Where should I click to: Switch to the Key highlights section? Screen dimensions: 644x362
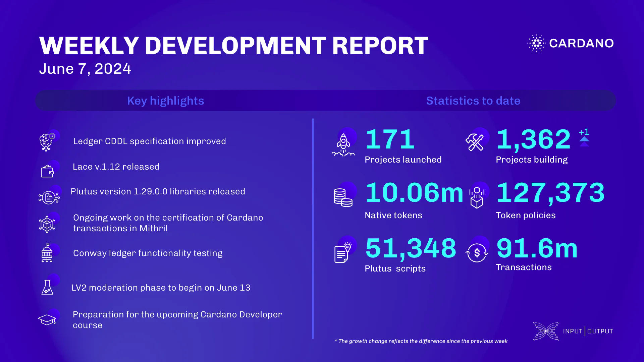click(165, 101)
